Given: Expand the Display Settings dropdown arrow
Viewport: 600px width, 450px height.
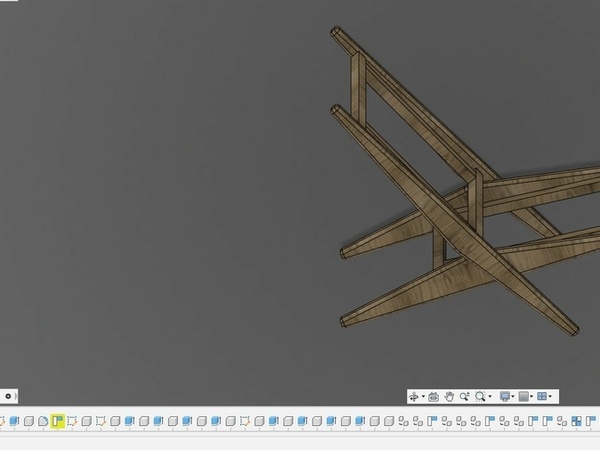Looking at the screenshot, I should pyautogui.click(x=513, y=397).
